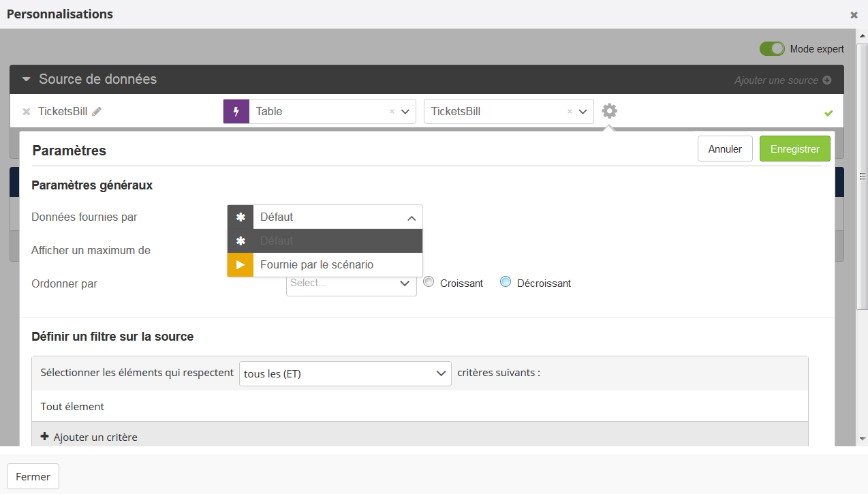
Task: Remove the TicketsBill source with the X icon
Action: 27,112
